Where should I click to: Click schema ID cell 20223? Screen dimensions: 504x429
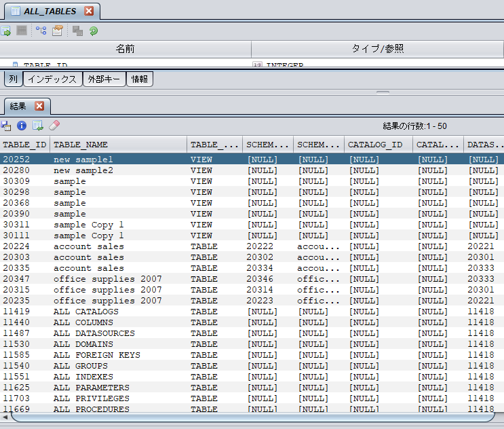point(268,301)
